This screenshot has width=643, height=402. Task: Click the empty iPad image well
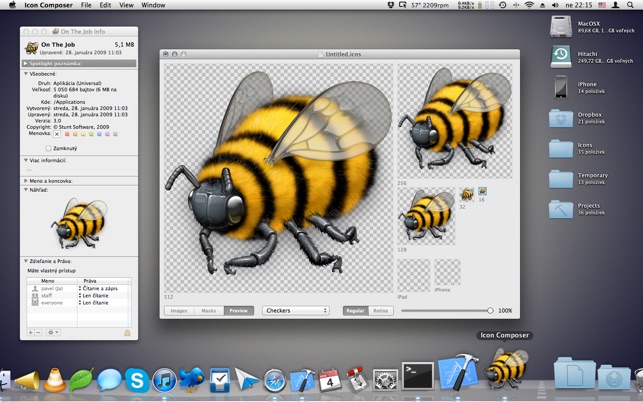(x=414, y=275)
